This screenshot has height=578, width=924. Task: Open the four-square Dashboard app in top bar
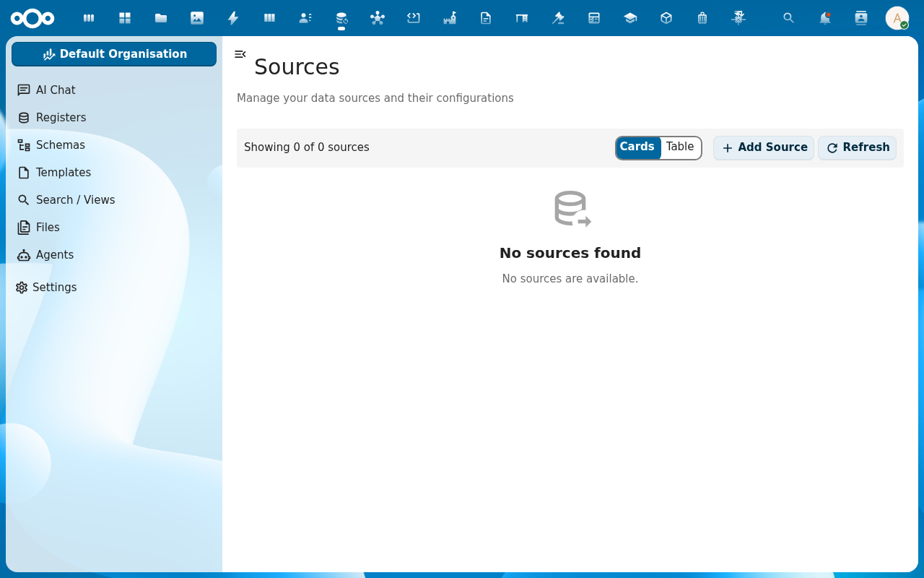[125, 18]
